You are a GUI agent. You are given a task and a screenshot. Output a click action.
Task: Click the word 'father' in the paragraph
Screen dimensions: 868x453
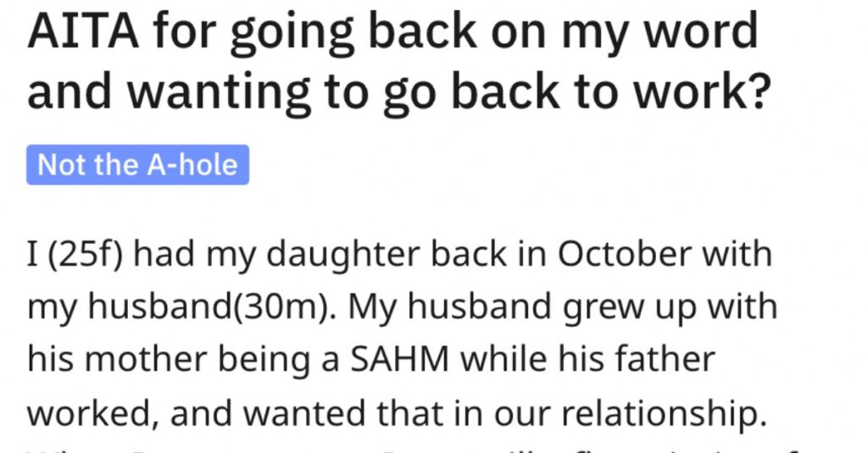coord(668,360)
